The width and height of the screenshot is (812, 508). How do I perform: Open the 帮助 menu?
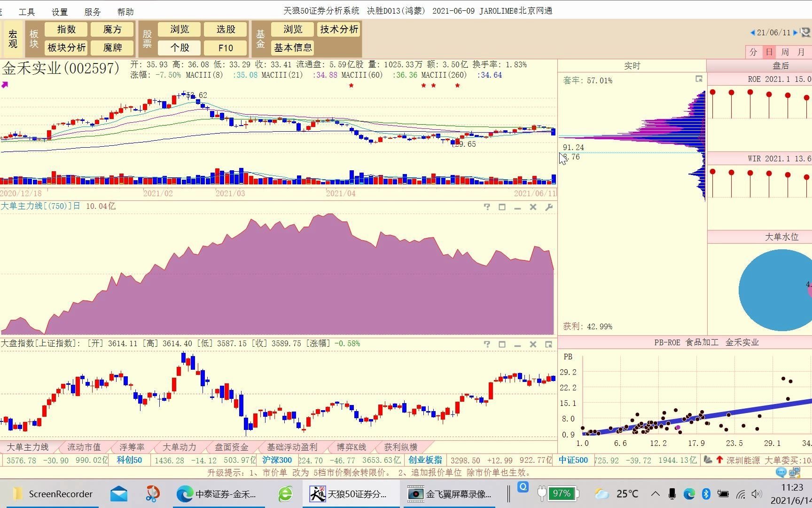pyautogui.click(x=125, y=12)
